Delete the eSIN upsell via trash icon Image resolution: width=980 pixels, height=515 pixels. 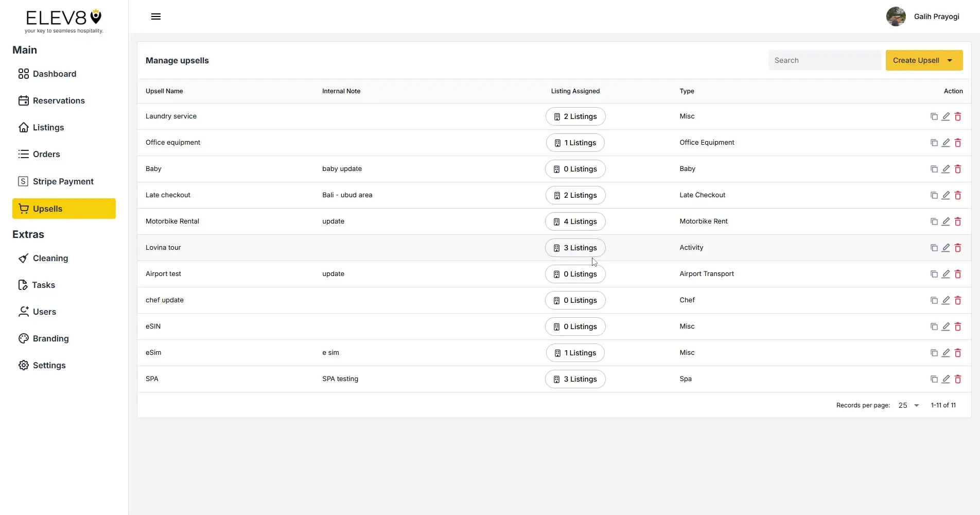click(958, 327)
